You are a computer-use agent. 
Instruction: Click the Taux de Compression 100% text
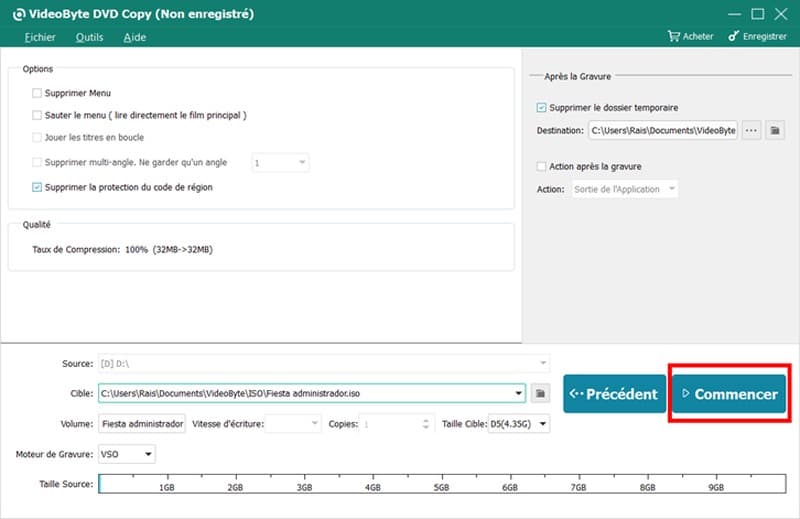tap(122, 250)
